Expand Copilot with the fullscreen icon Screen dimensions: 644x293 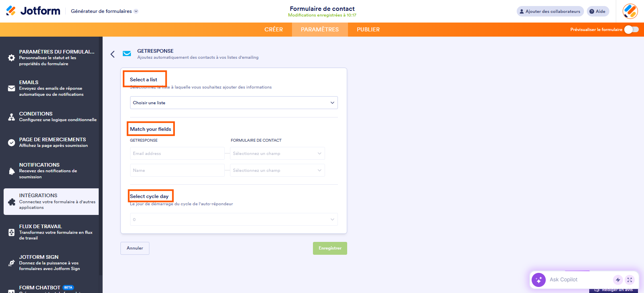630,280
